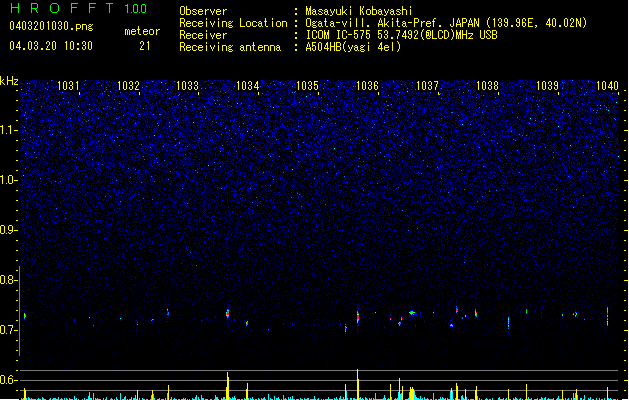Click the 1037 time axis marker
This screenshot has width=629, height=400.
(427, 86)
